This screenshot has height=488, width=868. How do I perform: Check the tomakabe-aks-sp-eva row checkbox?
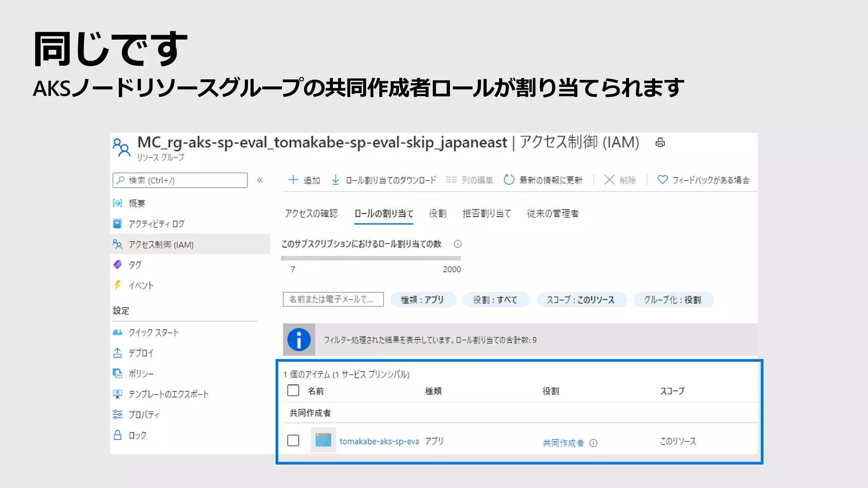point(293,440)
